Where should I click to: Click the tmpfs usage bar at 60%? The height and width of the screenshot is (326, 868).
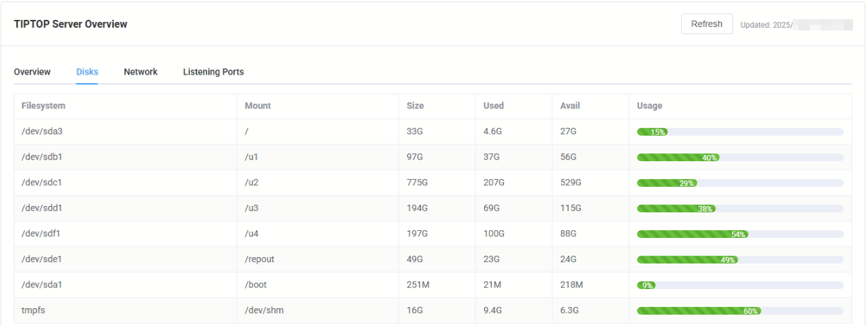click(x=739, y=311)
